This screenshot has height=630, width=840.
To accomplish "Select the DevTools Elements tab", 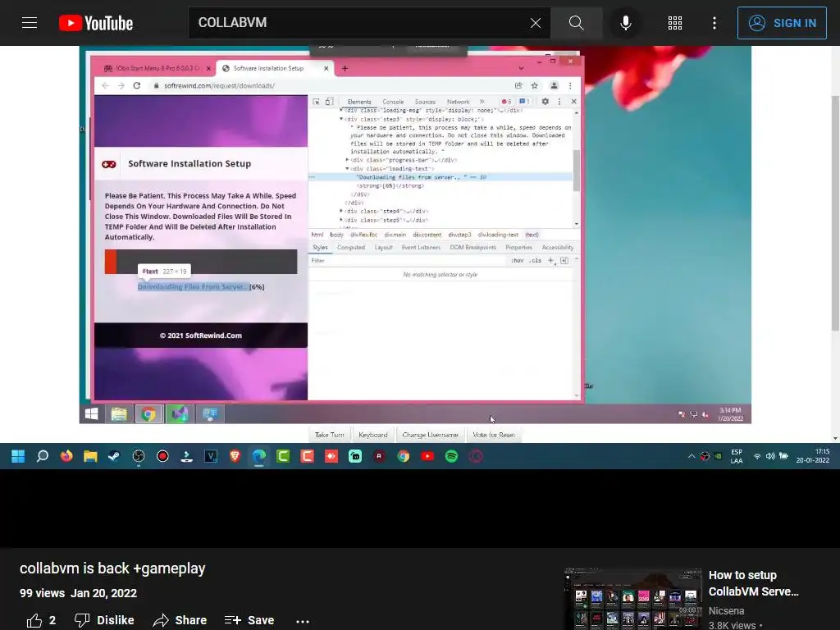I will [x=359, y=102].
